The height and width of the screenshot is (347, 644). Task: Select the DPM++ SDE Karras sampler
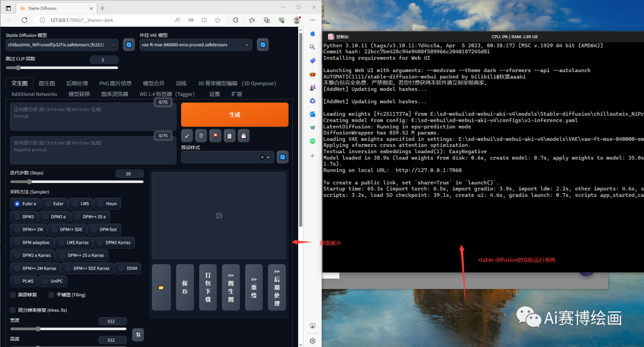tap(87, 268)
